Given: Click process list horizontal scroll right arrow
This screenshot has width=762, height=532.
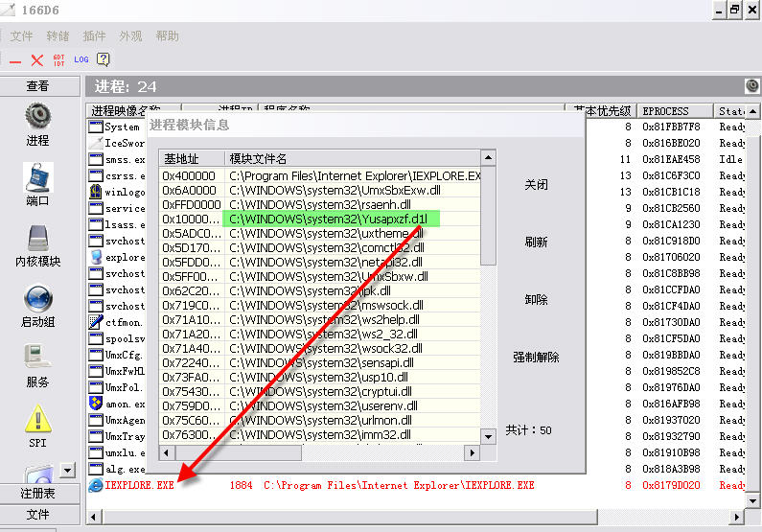Looking at the screenshot, I should point(737,517).
